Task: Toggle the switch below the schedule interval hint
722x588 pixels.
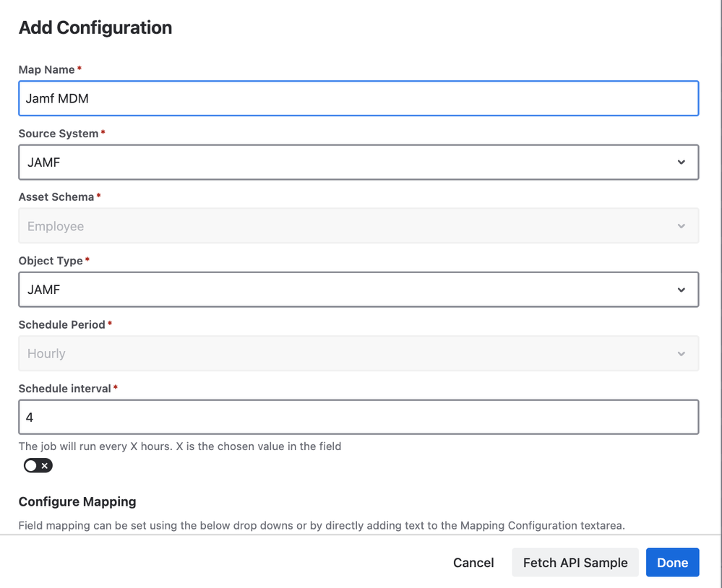Action: tap(38, 466)
